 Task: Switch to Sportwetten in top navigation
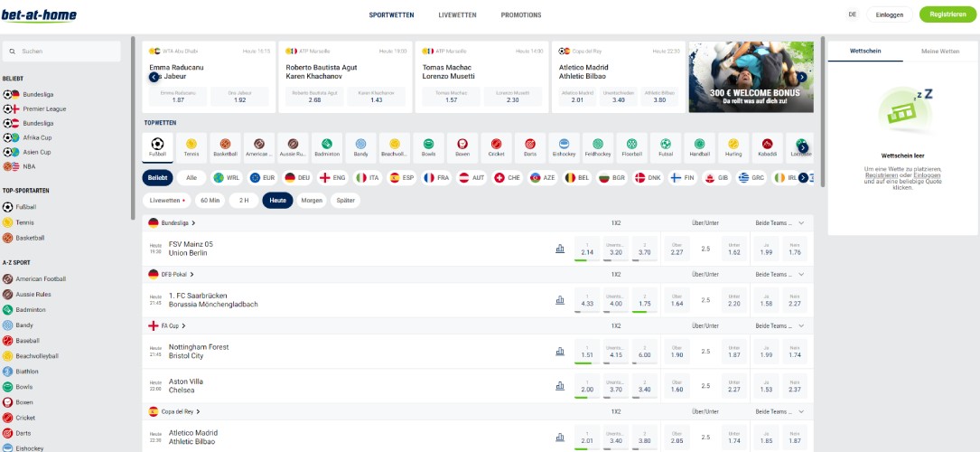coord(391,15)
